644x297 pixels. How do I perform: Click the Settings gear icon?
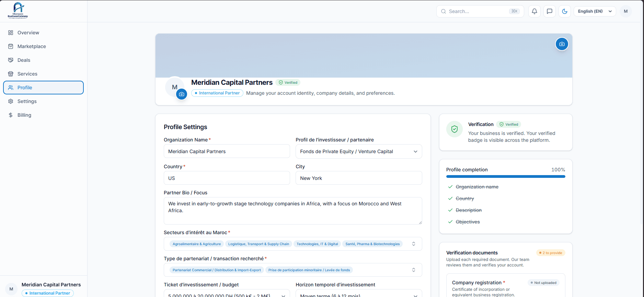pos(11,101)
